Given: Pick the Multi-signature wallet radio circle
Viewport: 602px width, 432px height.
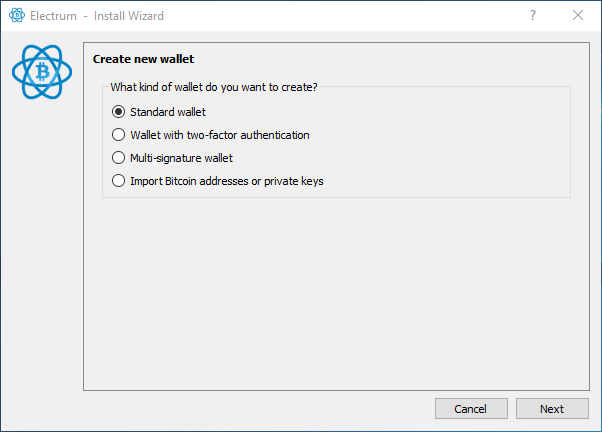Looking at the screenshot, I should point(118,158).
